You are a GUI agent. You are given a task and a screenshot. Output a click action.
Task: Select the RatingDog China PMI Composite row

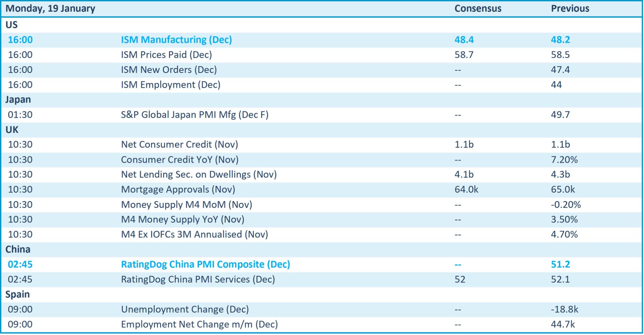205,264
